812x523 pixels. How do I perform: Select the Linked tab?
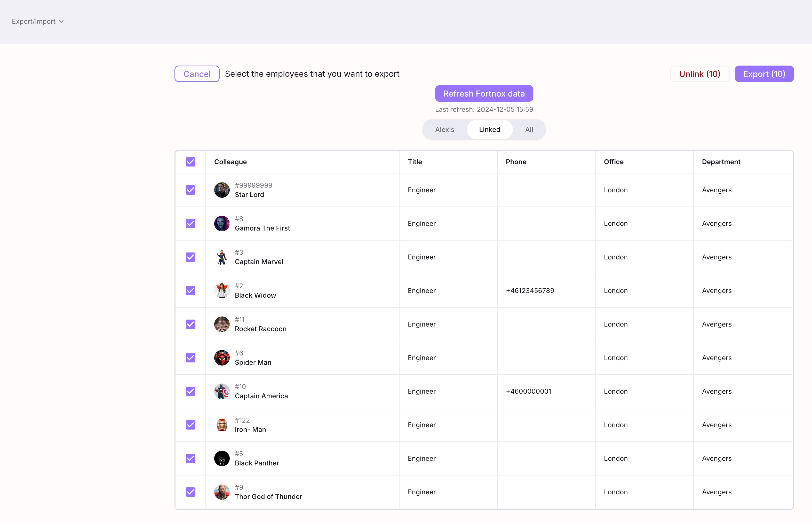[489, 129]
